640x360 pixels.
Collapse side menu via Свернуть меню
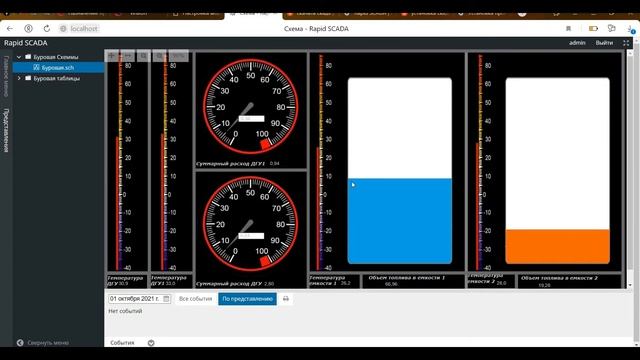48,343
